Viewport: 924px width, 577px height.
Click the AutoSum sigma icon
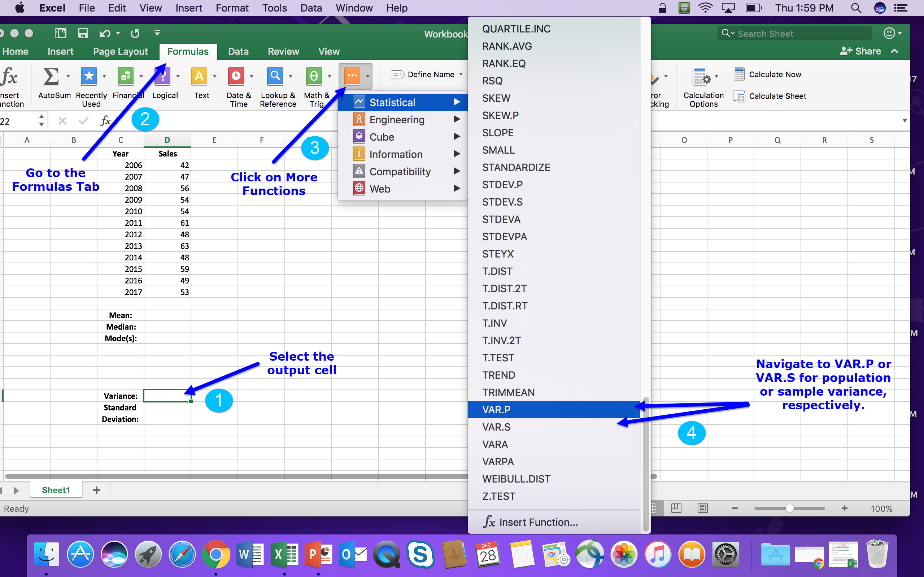point(51,77)
